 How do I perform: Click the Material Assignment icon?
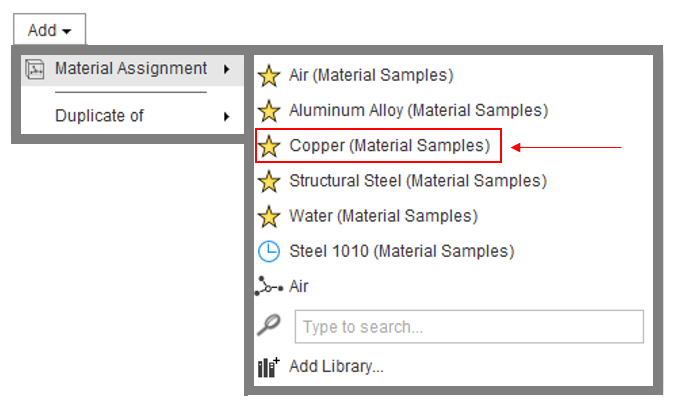click(x=35, y=69)
